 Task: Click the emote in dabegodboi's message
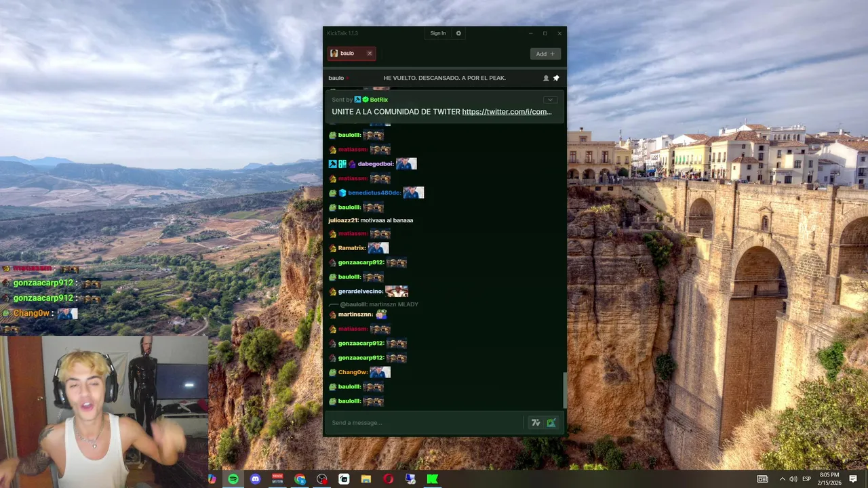[x=406, y=164]
